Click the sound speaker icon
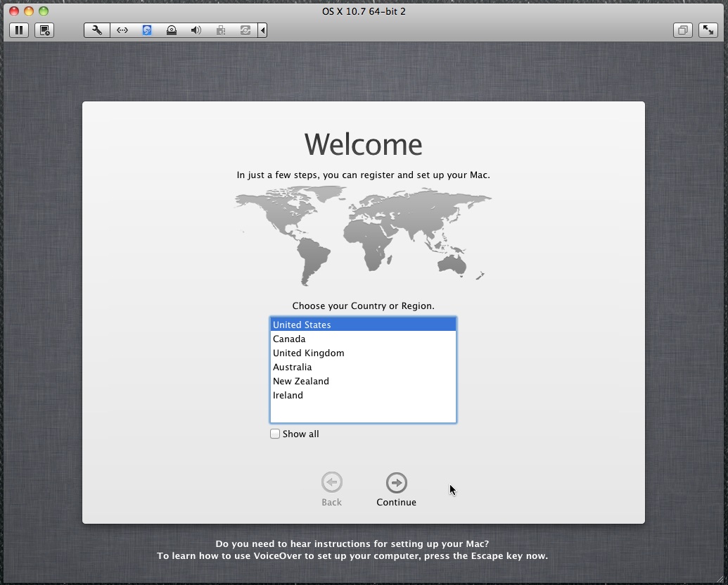The height and width of the screenshot is (585, 728). click(x=196, y=30)
